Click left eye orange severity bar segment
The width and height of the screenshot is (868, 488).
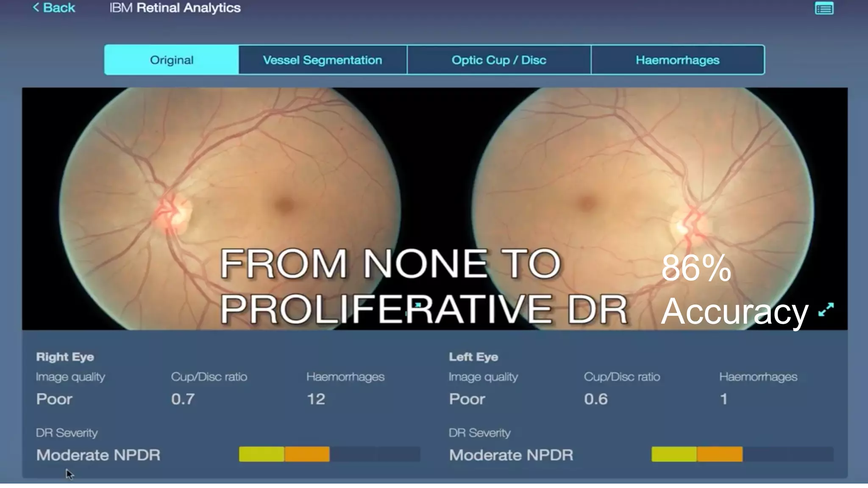pos(720,454)
